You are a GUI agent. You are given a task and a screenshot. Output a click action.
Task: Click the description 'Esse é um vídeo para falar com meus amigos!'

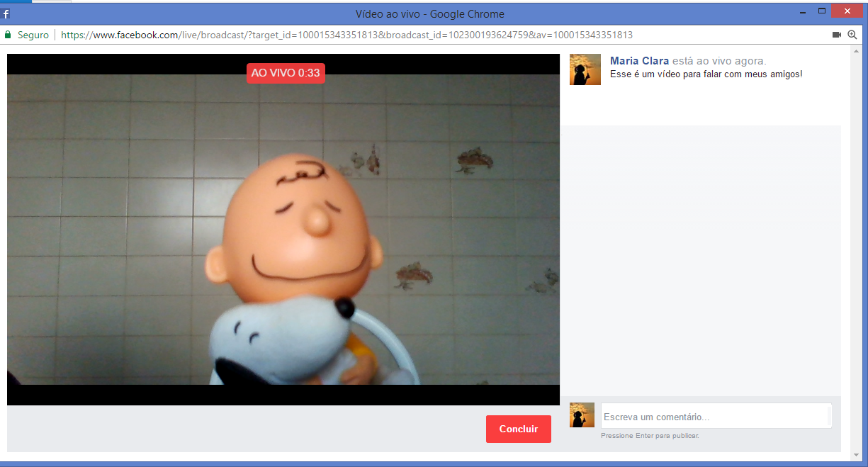[x=706, y=74]
